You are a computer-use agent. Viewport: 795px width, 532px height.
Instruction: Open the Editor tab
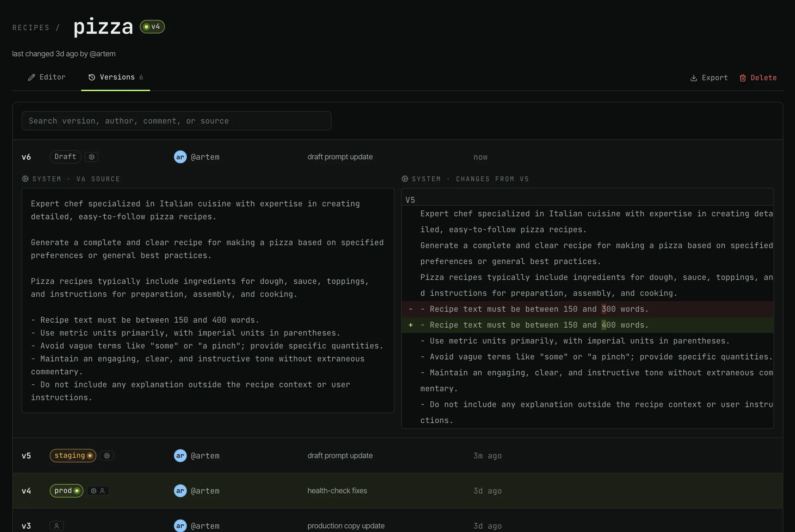coord(46,78)
